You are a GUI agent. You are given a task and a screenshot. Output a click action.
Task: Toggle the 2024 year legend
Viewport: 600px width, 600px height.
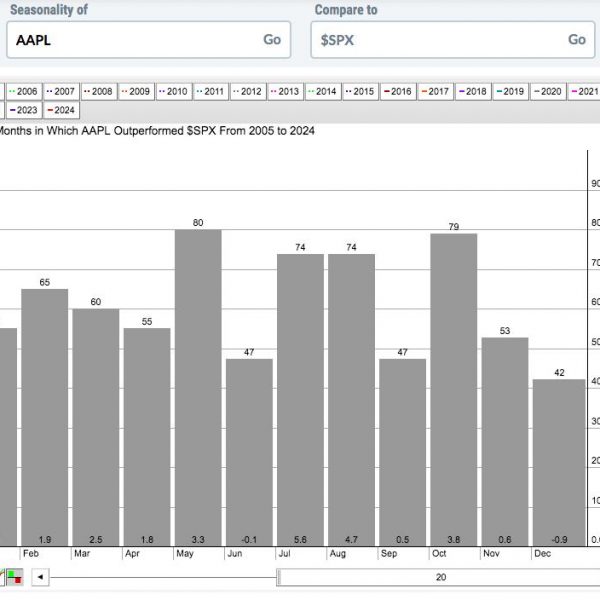(61, 111)
